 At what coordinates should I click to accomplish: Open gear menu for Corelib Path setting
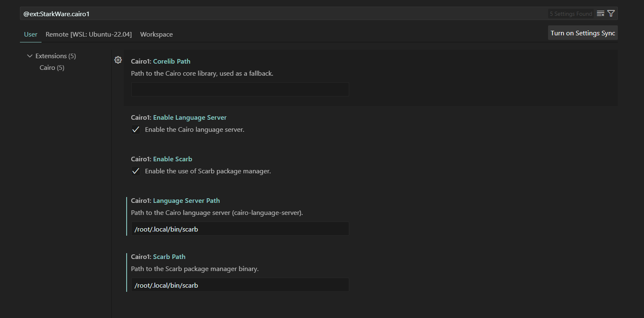tap(118, 60)
